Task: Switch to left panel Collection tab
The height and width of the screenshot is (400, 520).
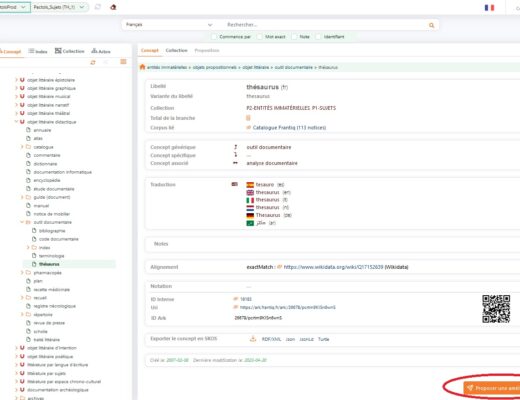Action: pos(69,51)
